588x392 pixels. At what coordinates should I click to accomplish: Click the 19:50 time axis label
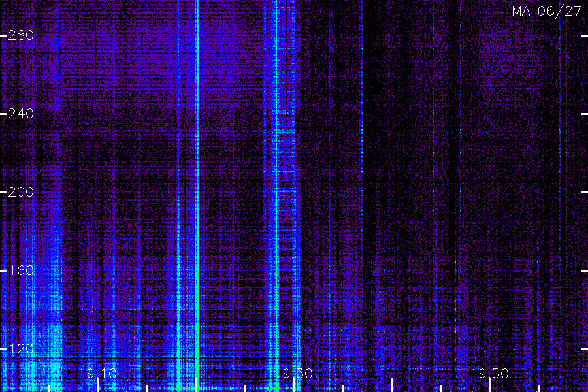tap(490, 374)
